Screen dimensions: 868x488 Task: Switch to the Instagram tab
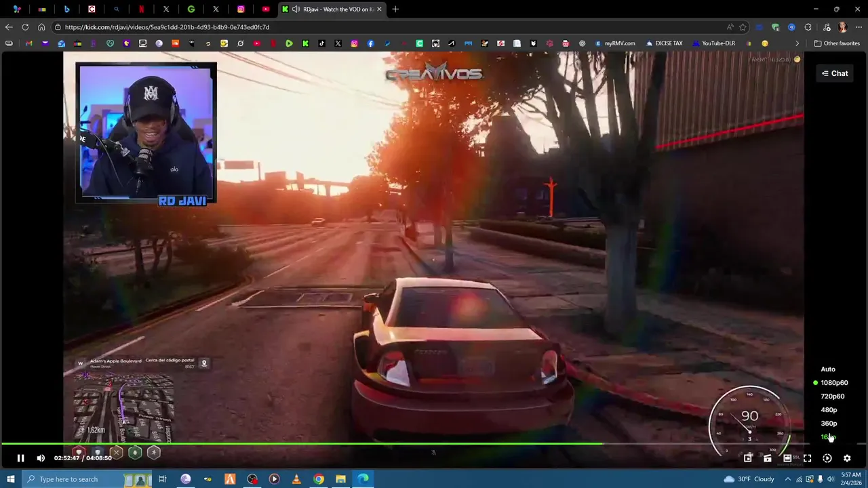(x=241, y=9)
